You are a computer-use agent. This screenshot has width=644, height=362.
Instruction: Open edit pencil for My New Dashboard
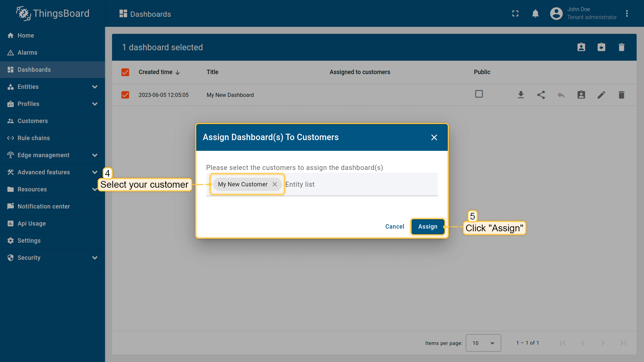[x=601, y=95]
